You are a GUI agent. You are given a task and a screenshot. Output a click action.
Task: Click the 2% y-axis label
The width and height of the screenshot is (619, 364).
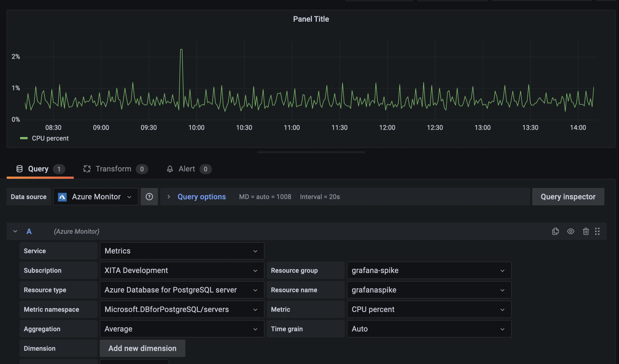pyautogui.click(x=16, y=57)
